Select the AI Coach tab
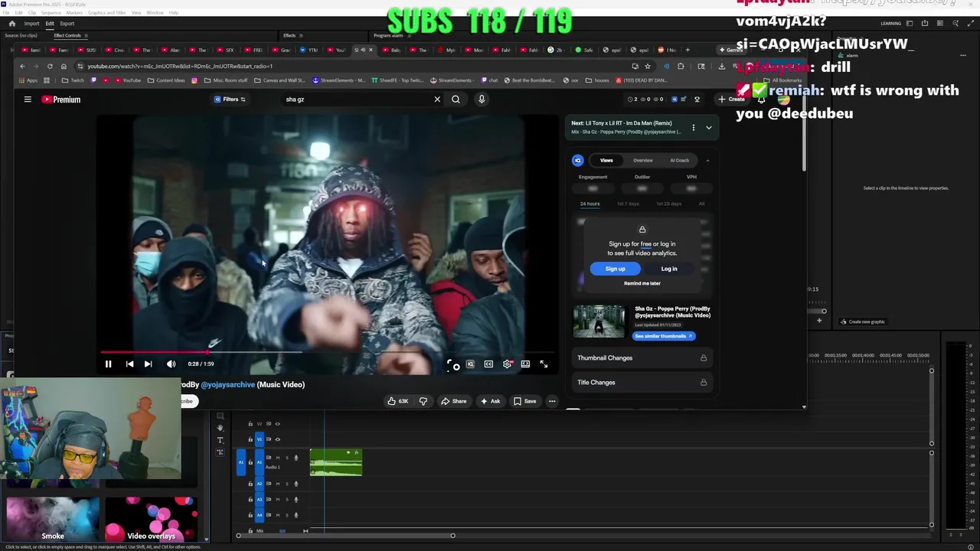Viewport: 980px width, 551px height. [679, 161]
